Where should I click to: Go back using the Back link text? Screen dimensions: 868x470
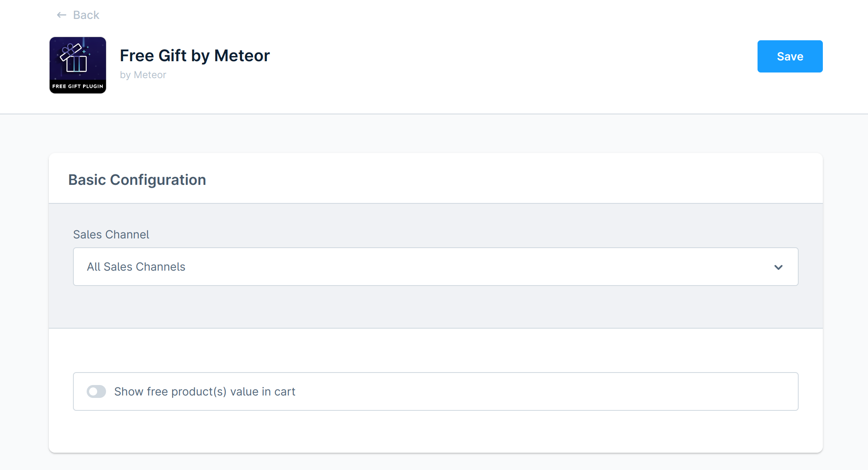[86, 15]
